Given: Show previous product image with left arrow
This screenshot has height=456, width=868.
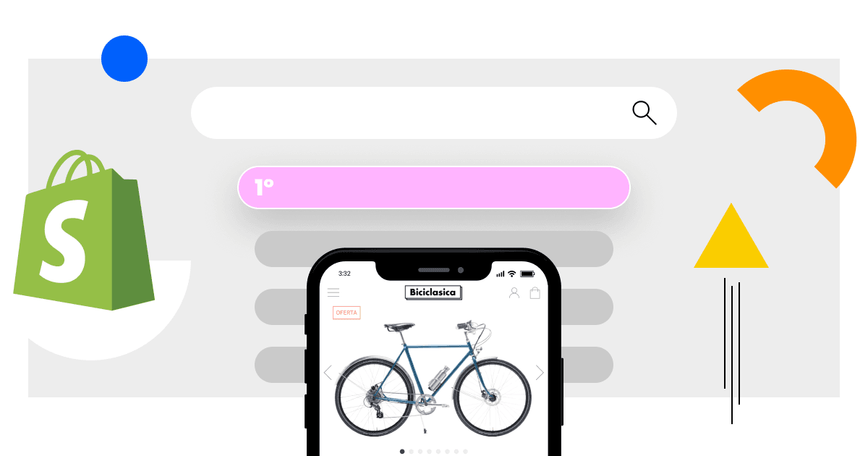Looking at the screenshot, I should [328, 373].
